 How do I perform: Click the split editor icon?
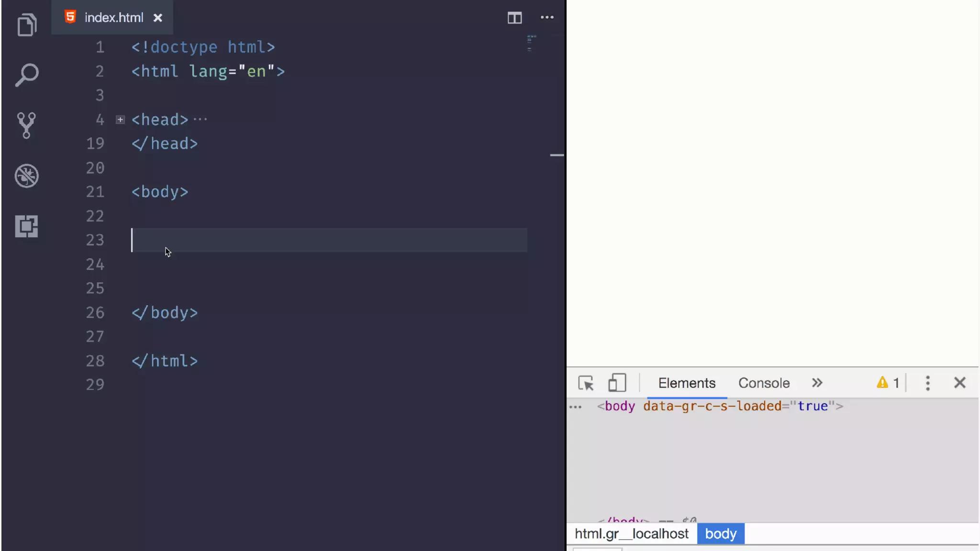coord(514,18)
